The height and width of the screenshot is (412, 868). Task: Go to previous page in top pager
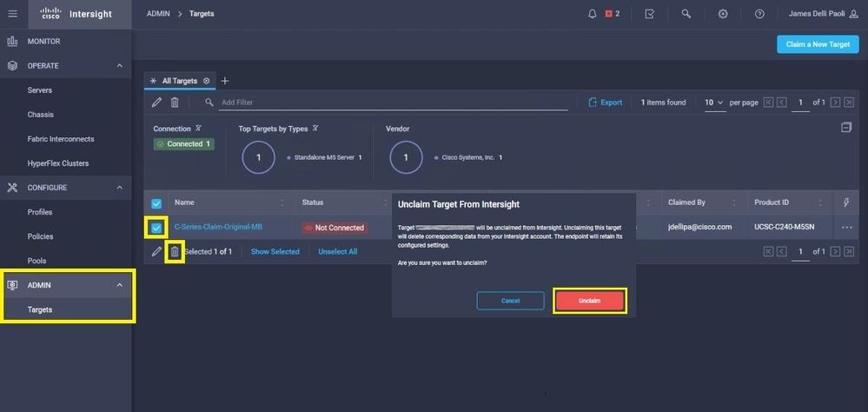[782, 103]
